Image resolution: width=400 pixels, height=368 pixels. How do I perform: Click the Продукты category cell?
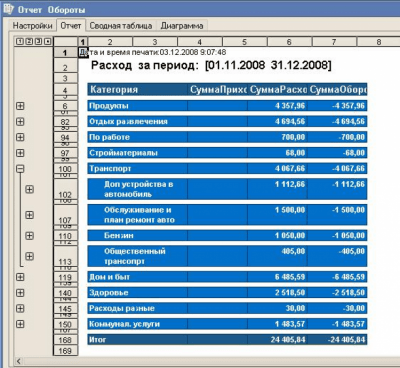[138, 106]
